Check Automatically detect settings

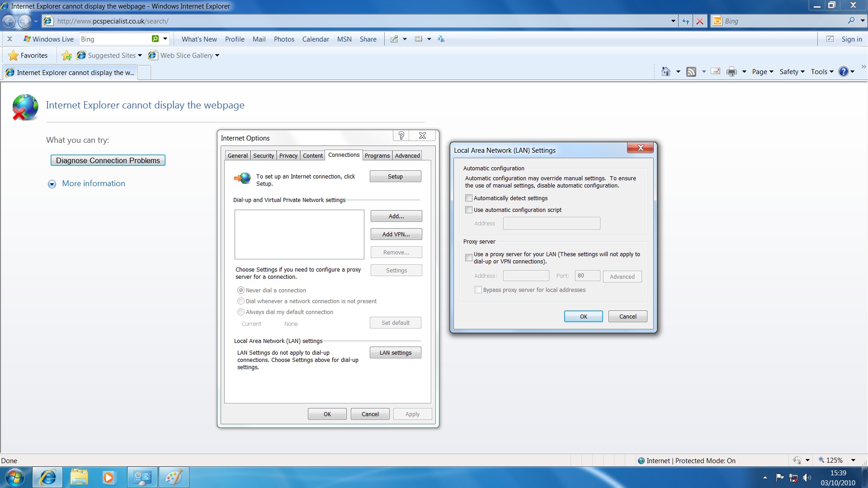[x=469, y=198]
